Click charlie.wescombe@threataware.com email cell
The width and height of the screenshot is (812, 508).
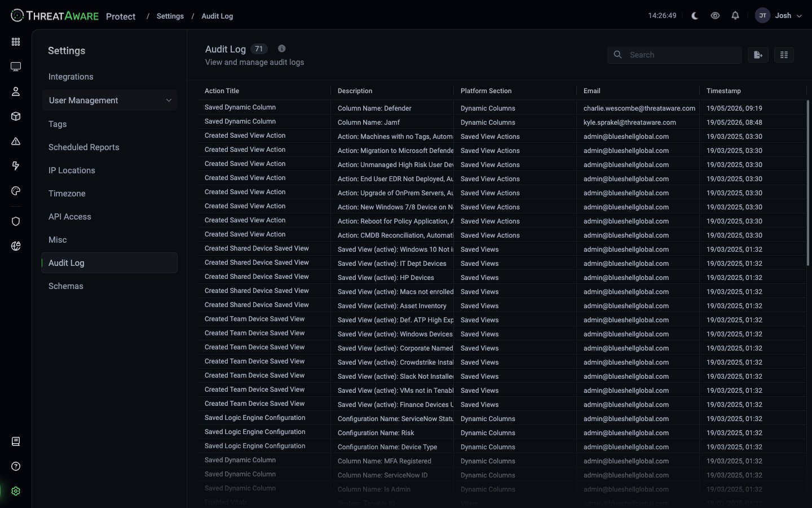coord(639,108)
